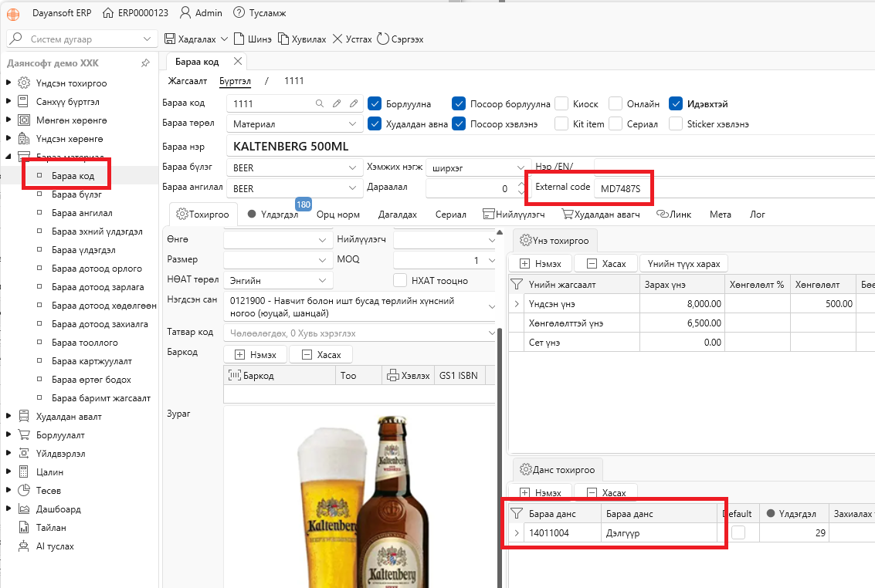
Task: Enable Онлайн checkbox
Action: coord(616,103)
